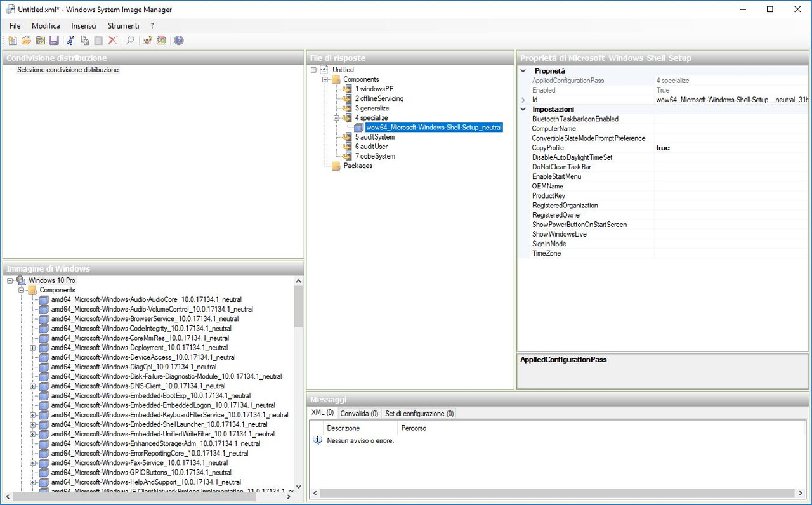Select Selezione condivisione distribuzione item
Viewport: 812px width, 505px height.
click(68, 70)
